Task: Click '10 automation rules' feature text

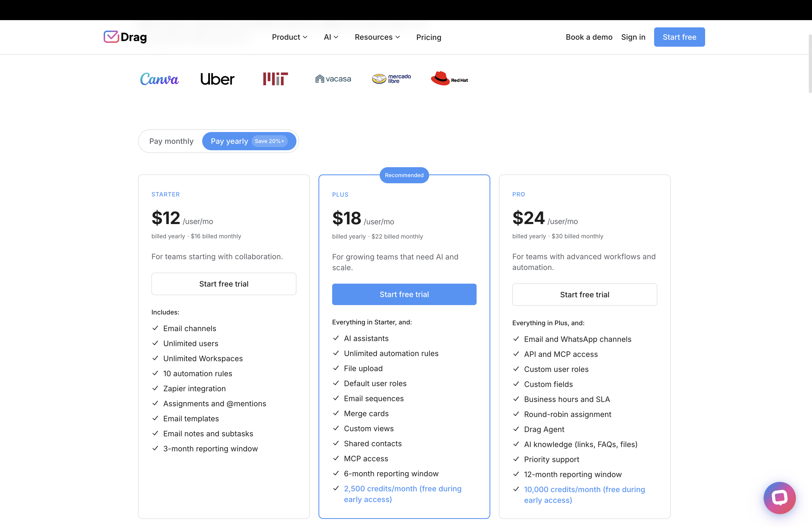Action: (198, 374)
